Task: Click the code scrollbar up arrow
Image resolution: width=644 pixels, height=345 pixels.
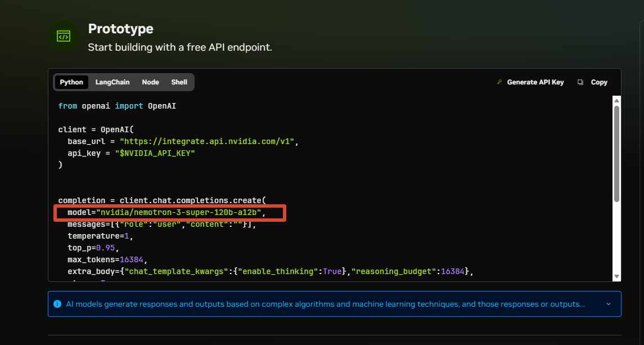Action: coord(616,101)
